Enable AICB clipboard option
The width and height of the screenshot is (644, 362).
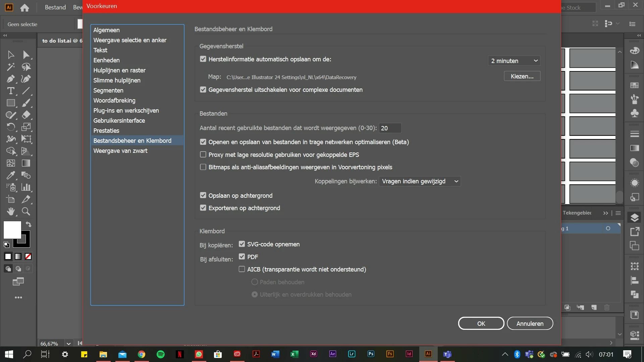[x=242, y=269]
